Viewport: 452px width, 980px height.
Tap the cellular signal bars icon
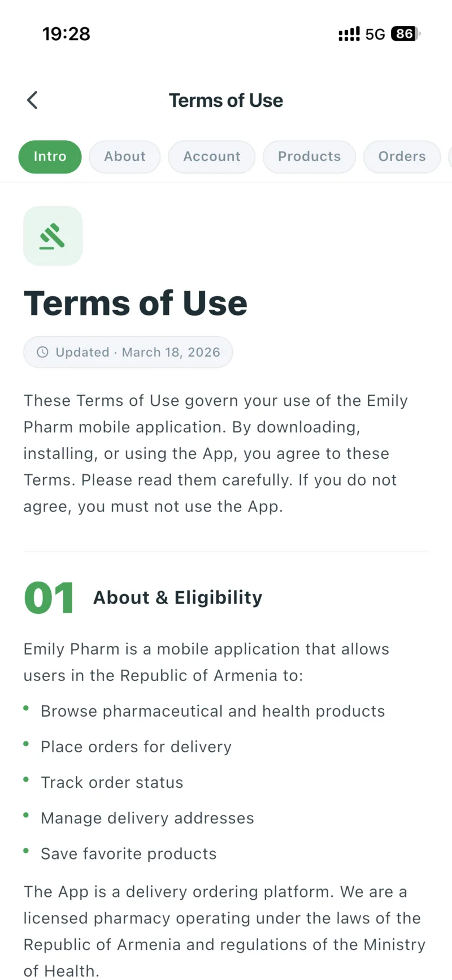point(349,34)
